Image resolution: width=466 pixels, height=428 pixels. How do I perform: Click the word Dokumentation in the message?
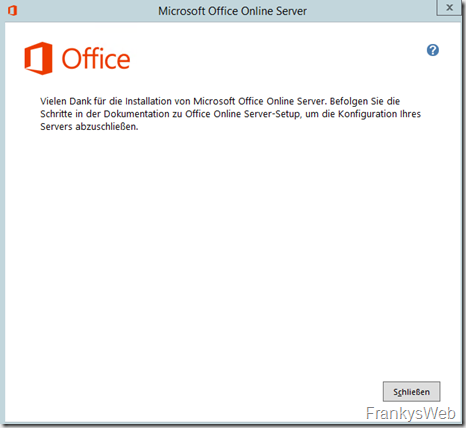pyautogui.click(x=136, y=114)
